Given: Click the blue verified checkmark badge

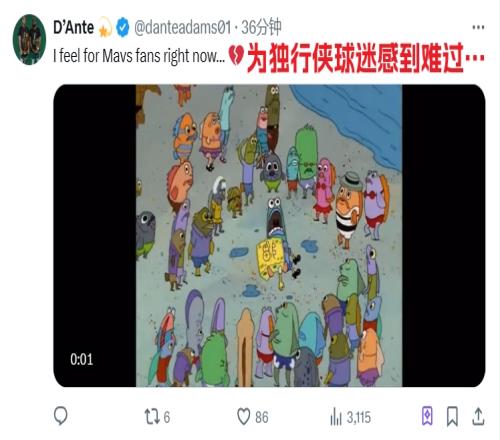Looking at the screenshot, I should [x=123, y=27].
